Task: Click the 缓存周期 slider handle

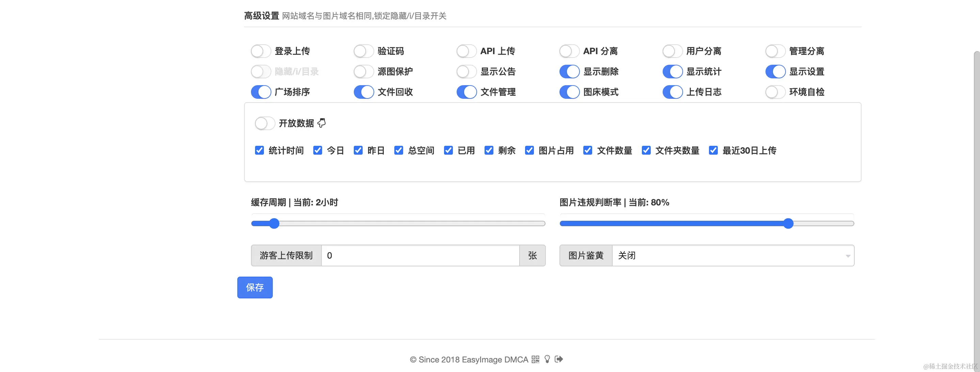Action: coord(274,223)
